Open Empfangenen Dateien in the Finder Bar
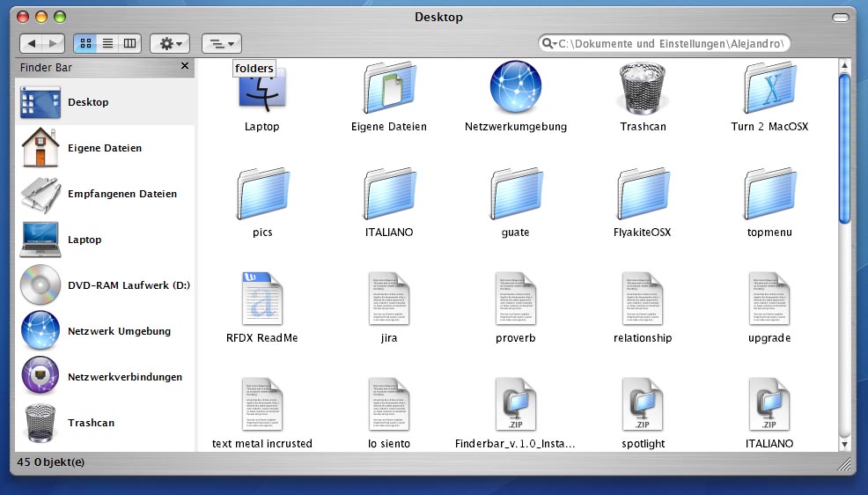The image size is (868, 495). 105,194
